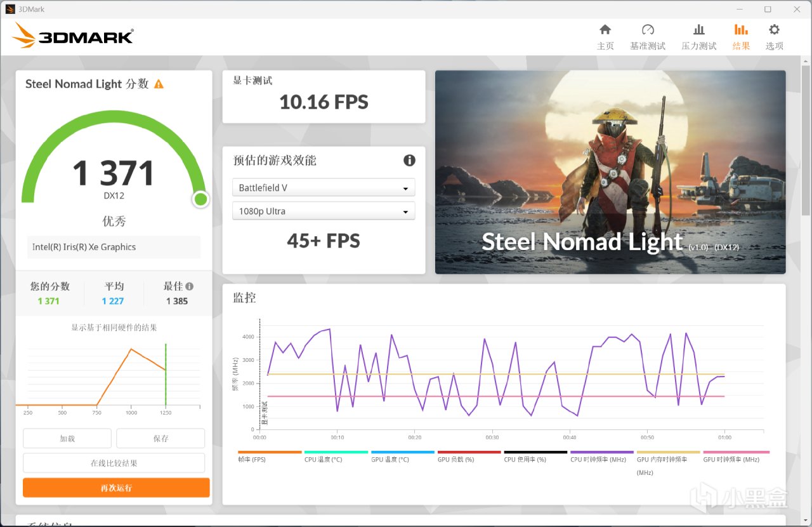Toggle the CPU 使用率 (%) legend series

click(535, 456)
